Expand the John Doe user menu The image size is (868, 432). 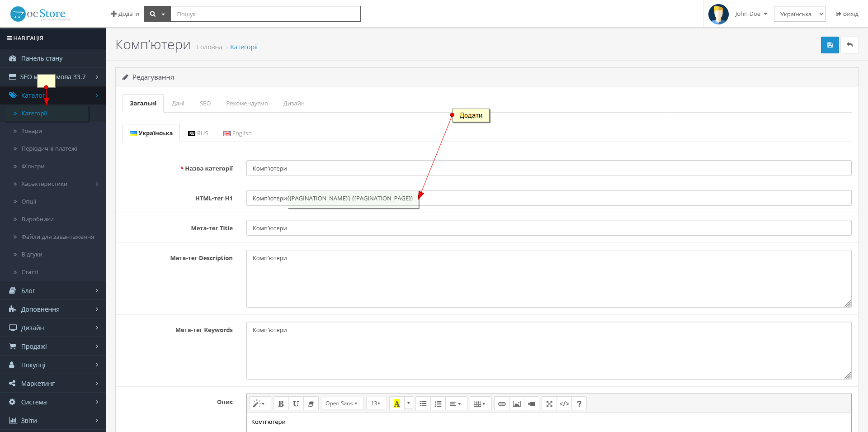coord(751,14)
